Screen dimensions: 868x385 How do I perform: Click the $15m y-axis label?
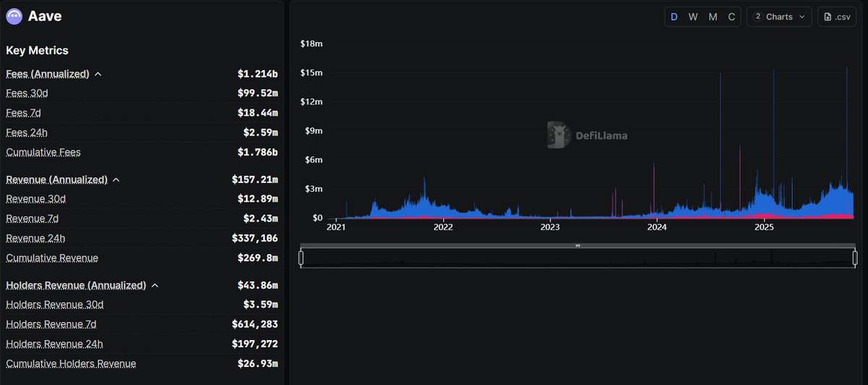click(311, 72)
